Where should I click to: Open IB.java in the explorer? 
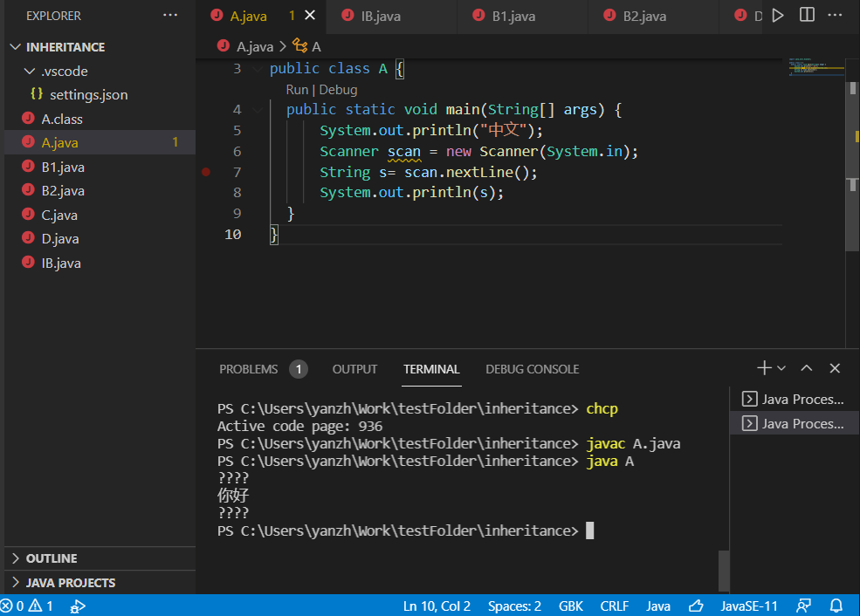pyautogui.click(x=100, y=263)
